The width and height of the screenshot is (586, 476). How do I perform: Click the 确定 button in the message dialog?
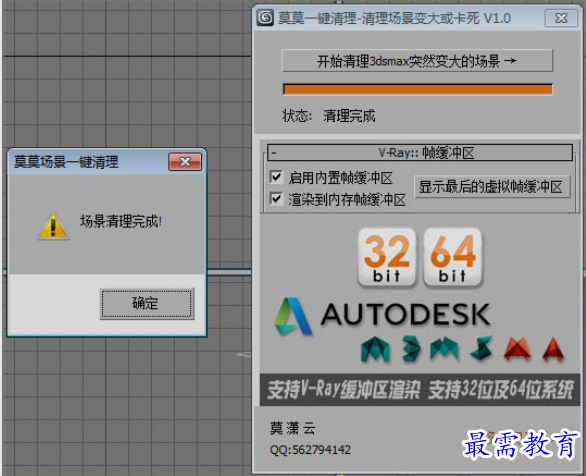click(147, 303)
